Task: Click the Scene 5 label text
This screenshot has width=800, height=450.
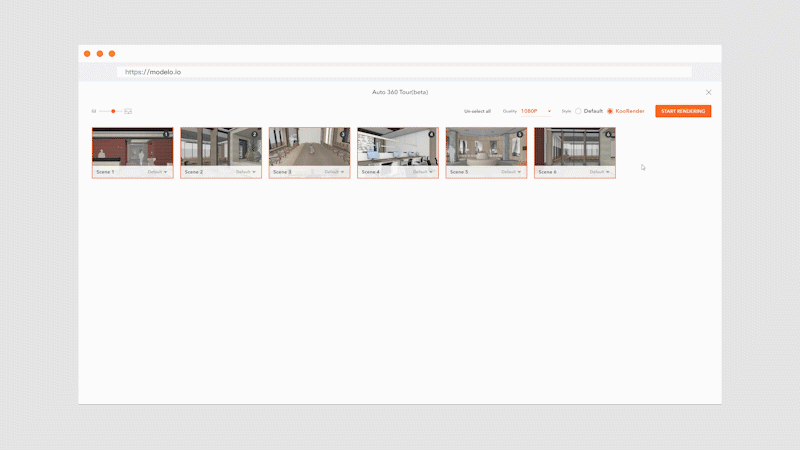Action: [x=459, y=172]
